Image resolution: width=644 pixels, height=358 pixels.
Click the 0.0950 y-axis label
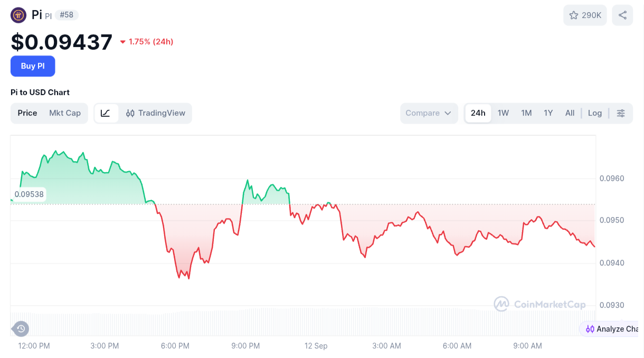(612, 220)
